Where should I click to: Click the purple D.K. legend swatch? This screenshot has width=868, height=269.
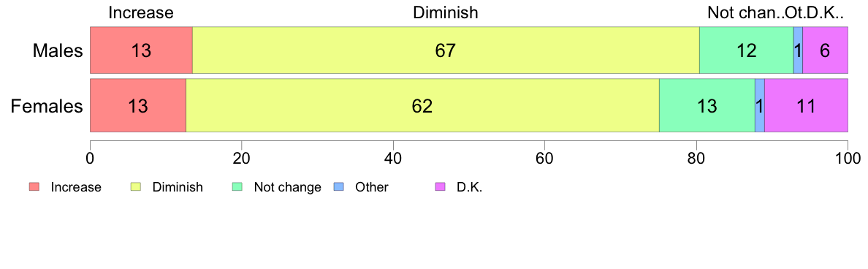point(441,187)
